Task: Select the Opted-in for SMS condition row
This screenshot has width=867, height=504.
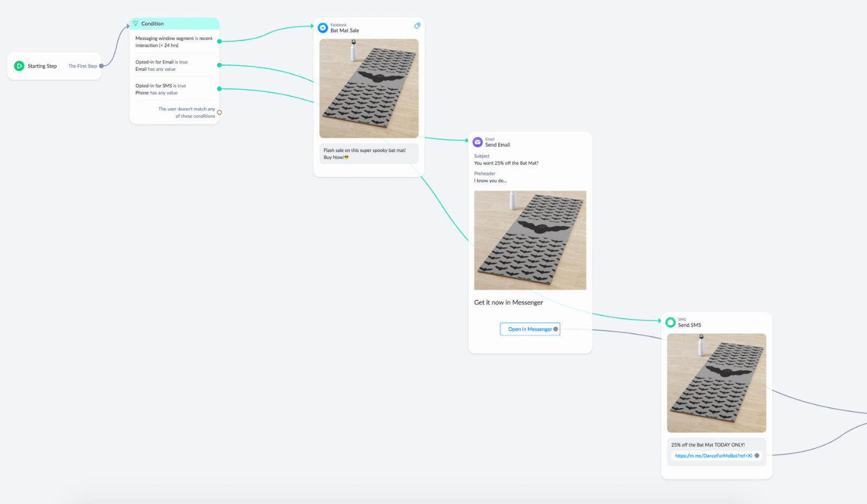Action: (x=160, y=89)
